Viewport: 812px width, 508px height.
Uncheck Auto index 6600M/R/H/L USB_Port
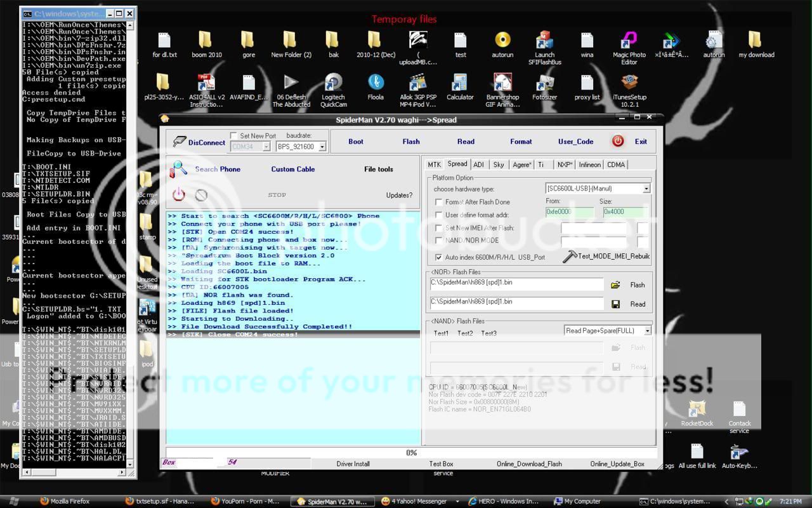438,257
